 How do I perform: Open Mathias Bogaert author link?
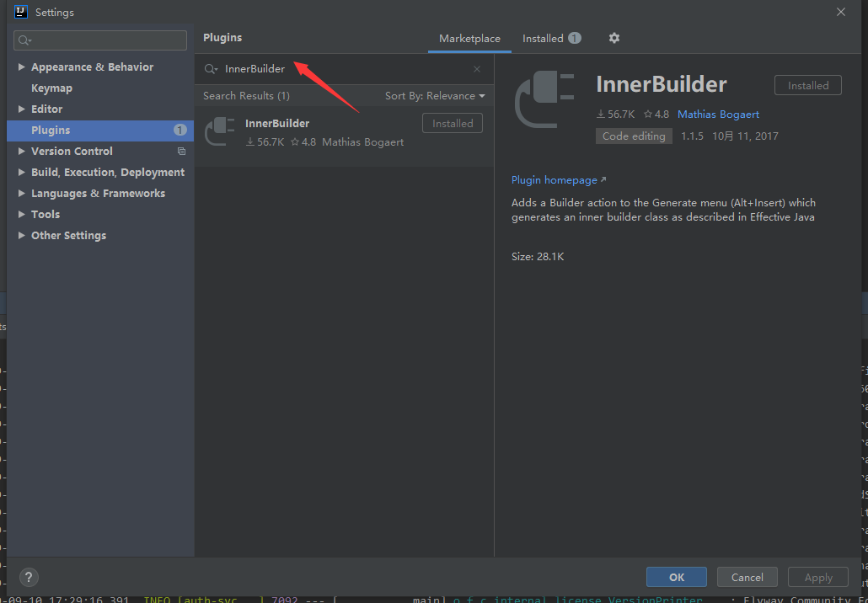pos(718,115)
